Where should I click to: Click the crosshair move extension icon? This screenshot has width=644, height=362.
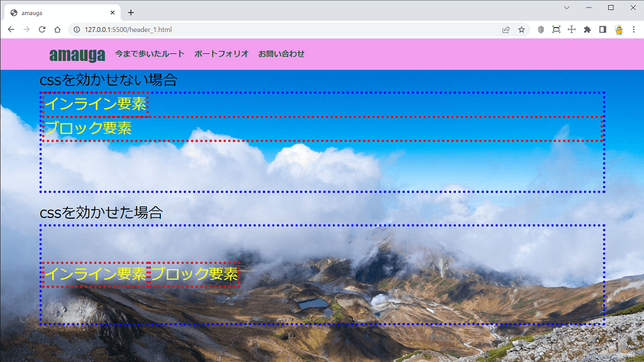[571, 30]
